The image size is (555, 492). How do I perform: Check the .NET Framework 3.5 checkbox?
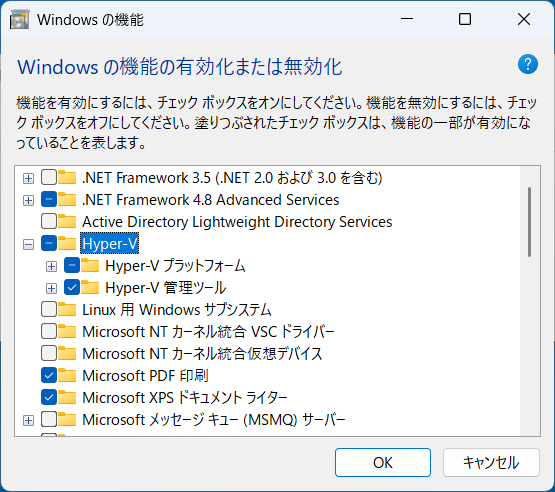(49, 177)
